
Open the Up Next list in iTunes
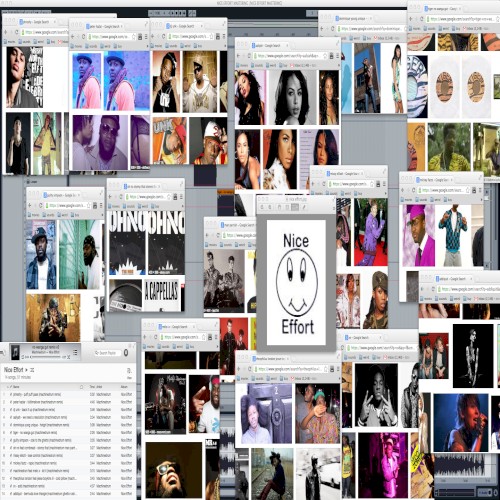(x=75, y=352)
